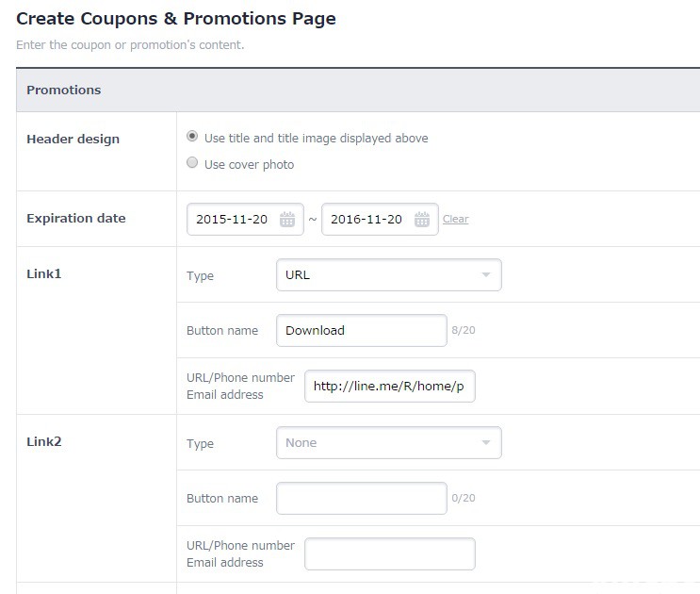Focus the empty Link2 Button name field

coord(362,498)
